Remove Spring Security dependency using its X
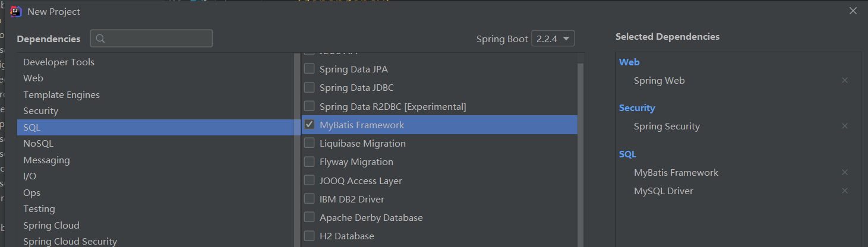The height and width of the screenshot is (247, 868). [844, 126]
